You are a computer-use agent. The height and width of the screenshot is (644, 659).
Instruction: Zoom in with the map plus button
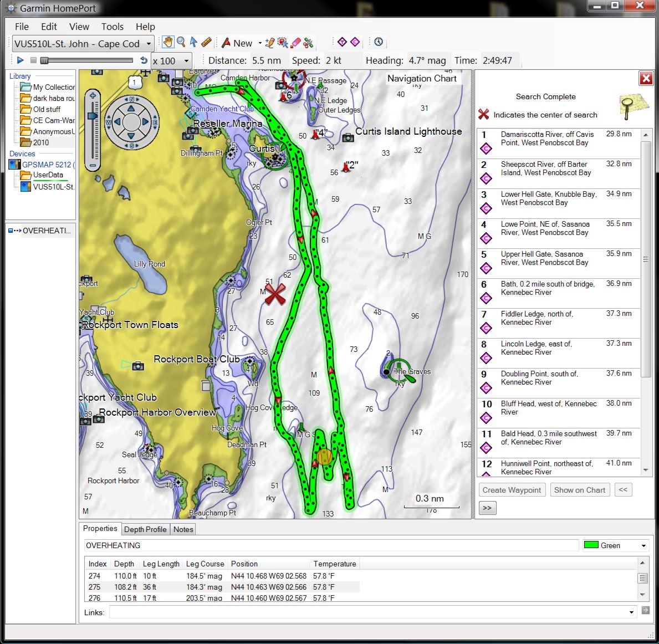pyautogui.click(x=93, y=96)
